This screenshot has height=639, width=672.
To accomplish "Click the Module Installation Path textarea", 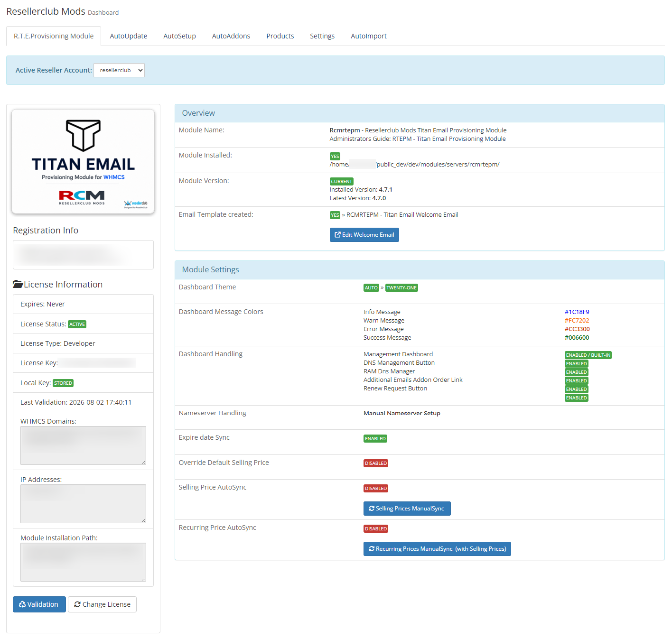I will tap(83, 562).
